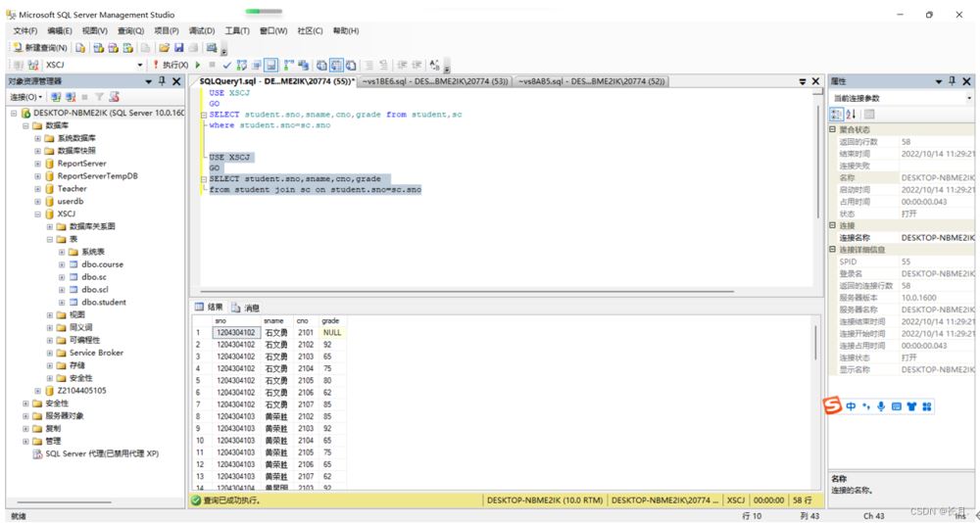Toggle auto-hide pin on Object Explorer panel

tap(162, 81)
